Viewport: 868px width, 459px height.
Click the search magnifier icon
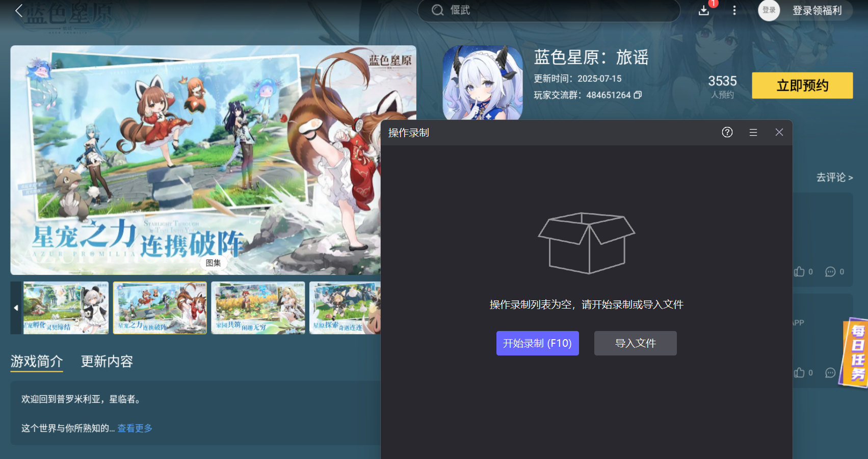[437, 10]
